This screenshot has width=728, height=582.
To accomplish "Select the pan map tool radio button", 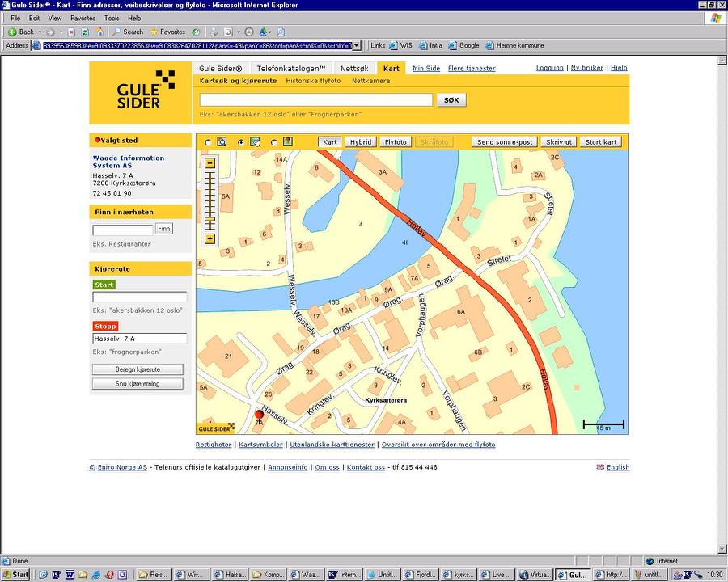I will click(x=241, y=142).
